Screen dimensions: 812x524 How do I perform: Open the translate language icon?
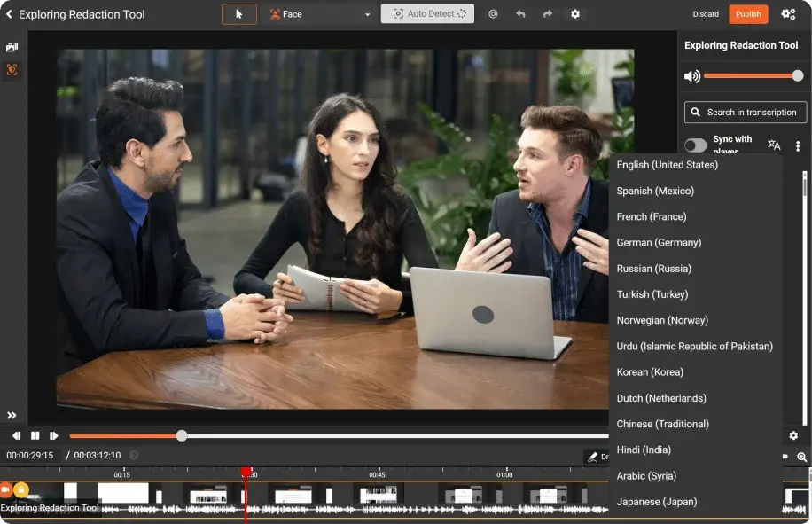click(774, 145)
